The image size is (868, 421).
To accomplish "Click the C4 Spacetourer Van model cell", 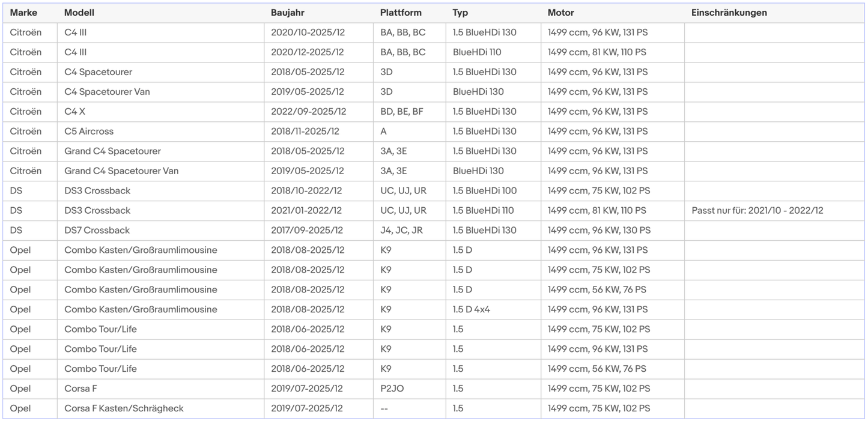I will (107, 92).
